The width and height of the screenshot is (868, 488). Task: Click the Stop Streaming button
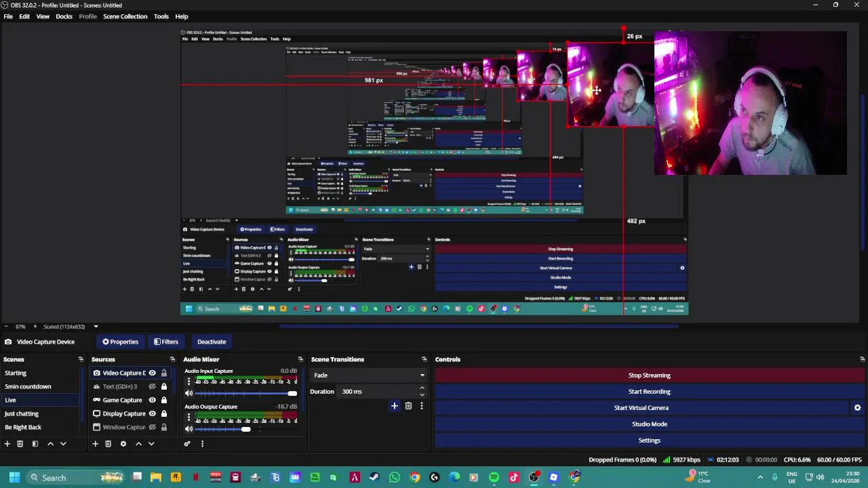[x=650, y=375]
